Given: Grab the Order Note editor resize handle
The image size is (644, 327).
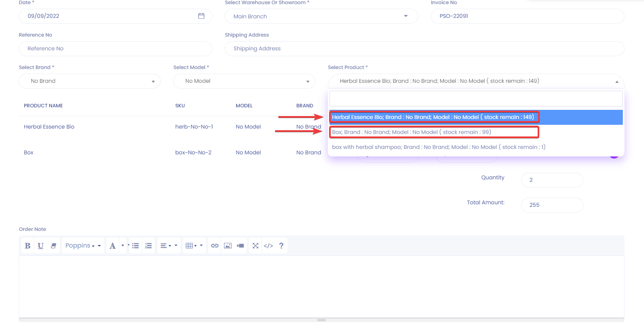Looking at the screenshot, I should coord(321,320).
